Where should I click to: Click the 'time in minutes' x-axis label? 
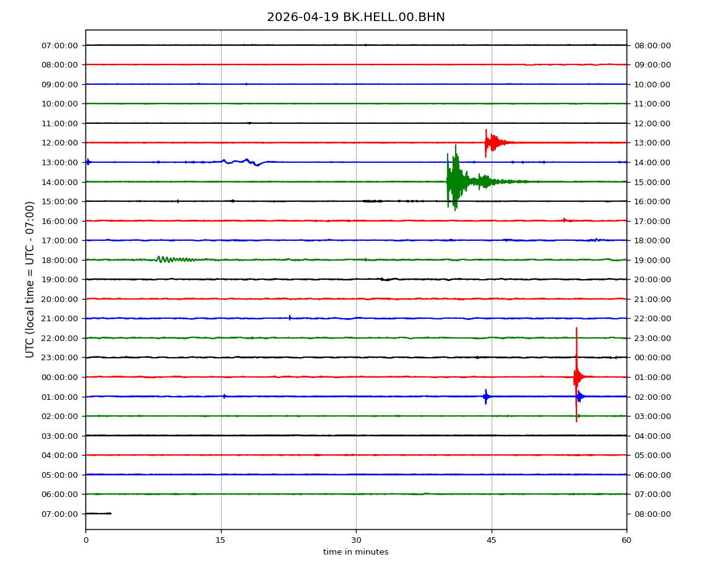355,552
